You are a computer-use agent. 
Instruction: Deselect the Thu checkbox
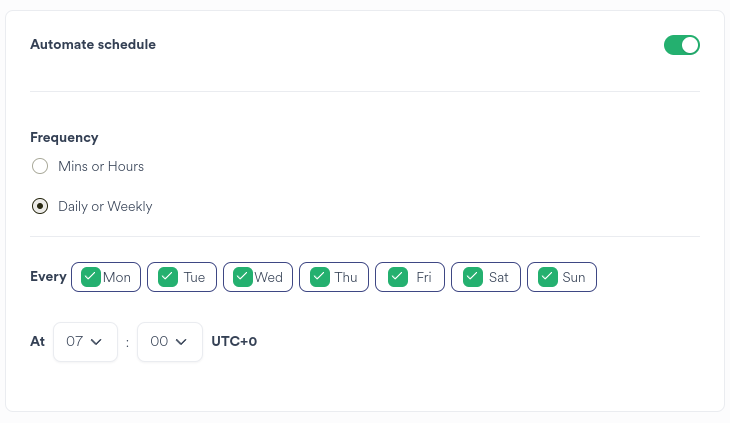coord(320,277)
